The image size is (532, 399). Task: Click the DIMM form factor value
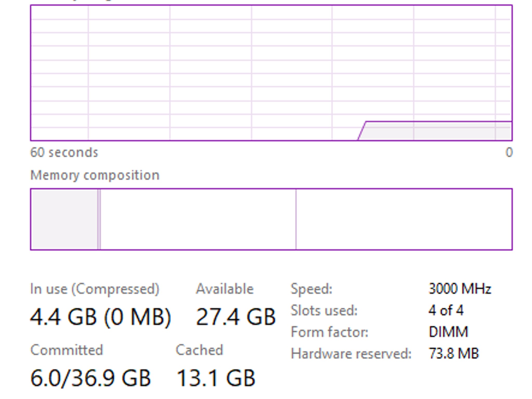click(x=448, y=332)
